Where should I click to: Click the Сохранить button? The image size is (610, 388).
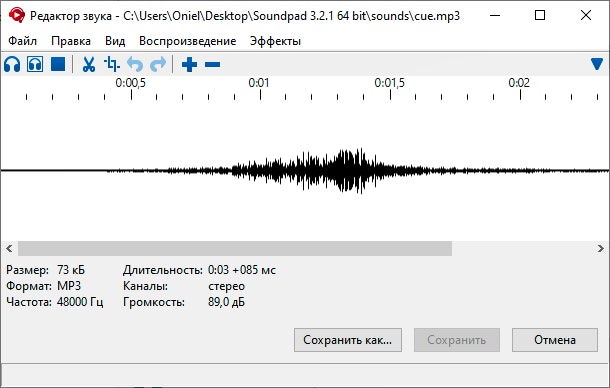point(457,340)
